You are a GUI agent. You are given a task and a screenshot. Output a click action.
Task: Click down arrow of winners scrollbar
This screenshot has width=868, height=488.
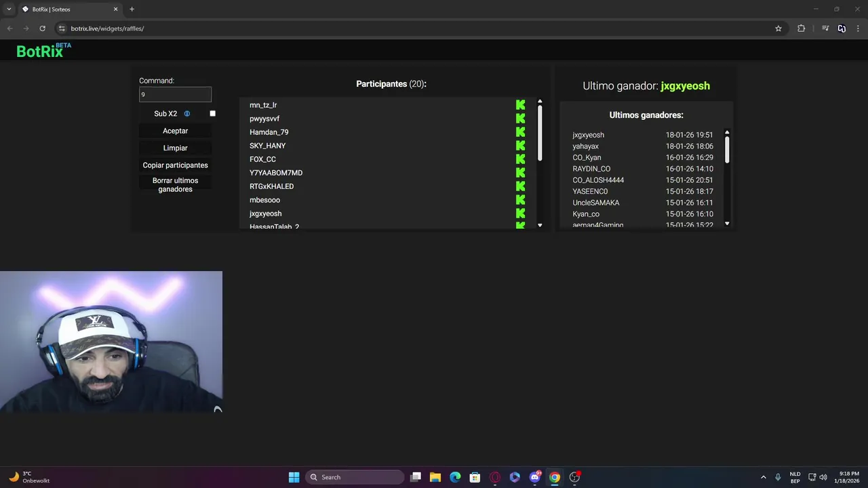click(727, 224)
